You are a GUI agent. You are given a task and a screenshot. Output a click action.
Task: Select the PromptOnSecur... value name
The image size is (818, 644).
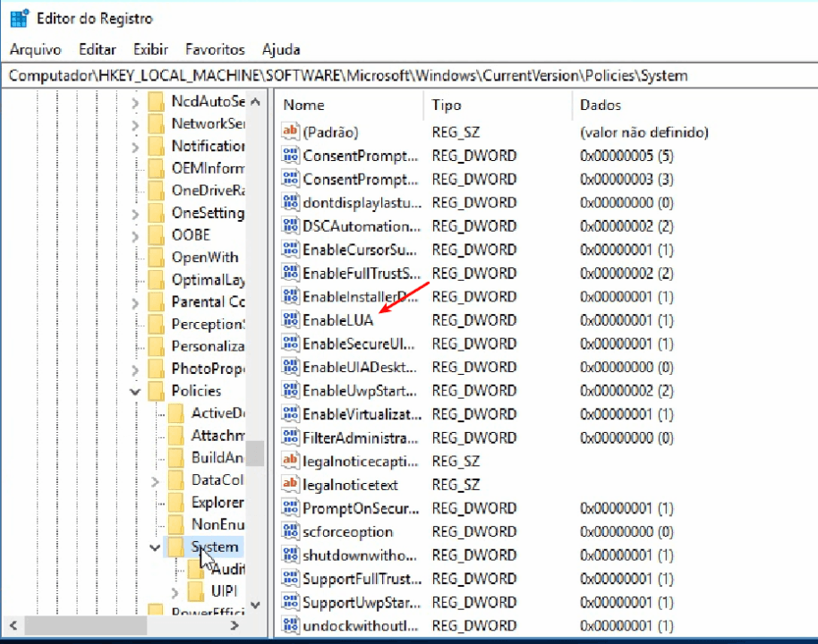click(361, 508)
